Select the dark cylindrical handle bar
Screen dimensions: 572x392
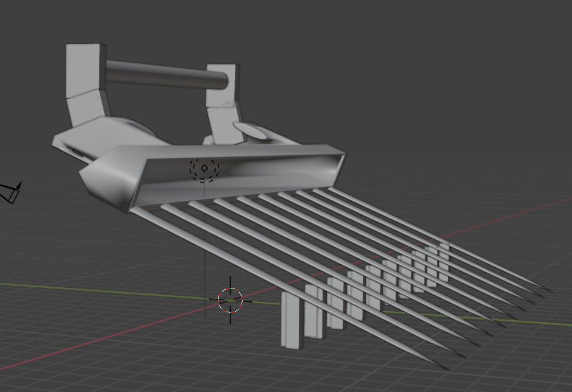click(x=166, y=75)
